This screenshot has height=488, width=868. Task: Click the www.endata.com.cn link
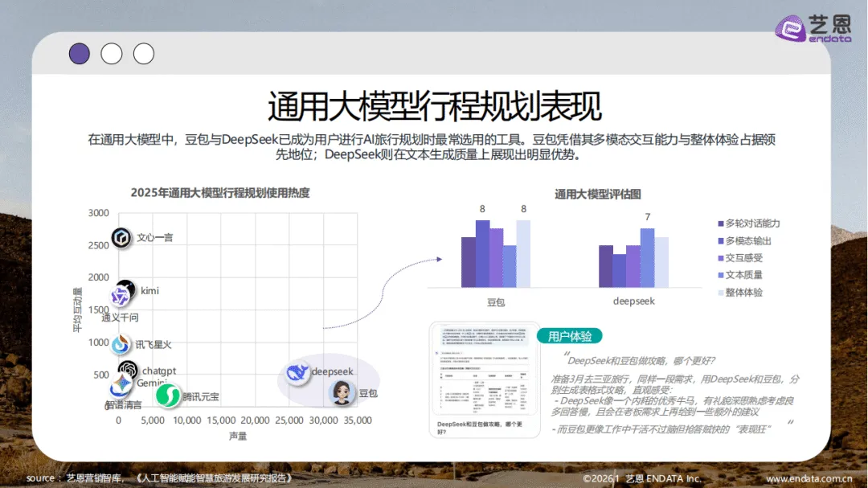pyautogui.click(x=809, y=478)
